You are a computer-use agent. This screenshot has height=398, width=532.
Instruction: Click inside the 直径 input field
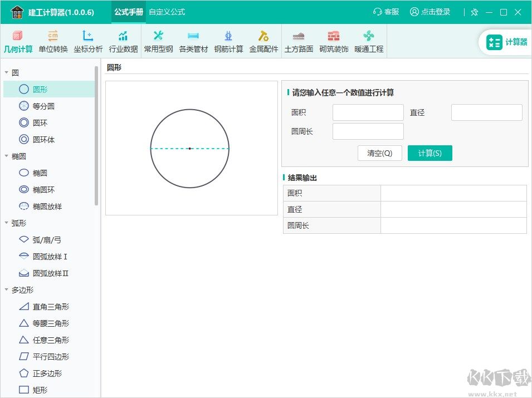click(486, 112)
